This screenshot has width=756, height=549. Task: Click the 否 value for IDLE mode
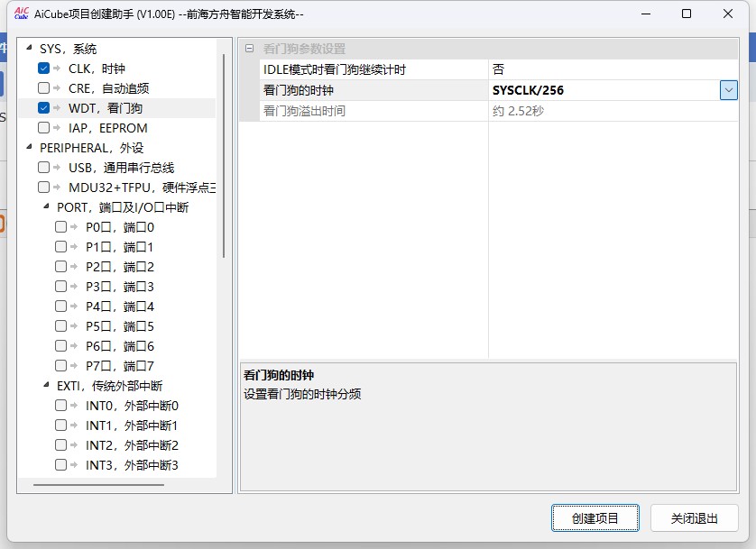point(498,69)
